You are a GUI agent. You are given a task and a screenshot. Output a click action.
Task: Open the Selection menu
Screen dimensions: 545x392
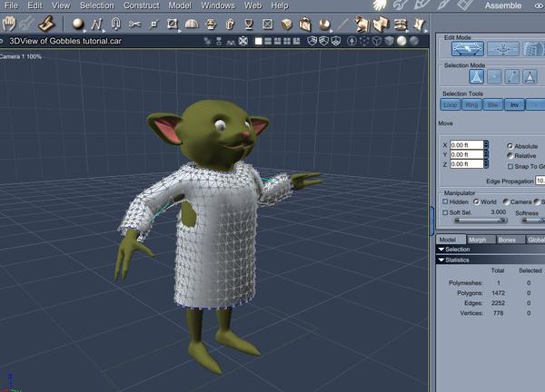(x=96, y=5)
